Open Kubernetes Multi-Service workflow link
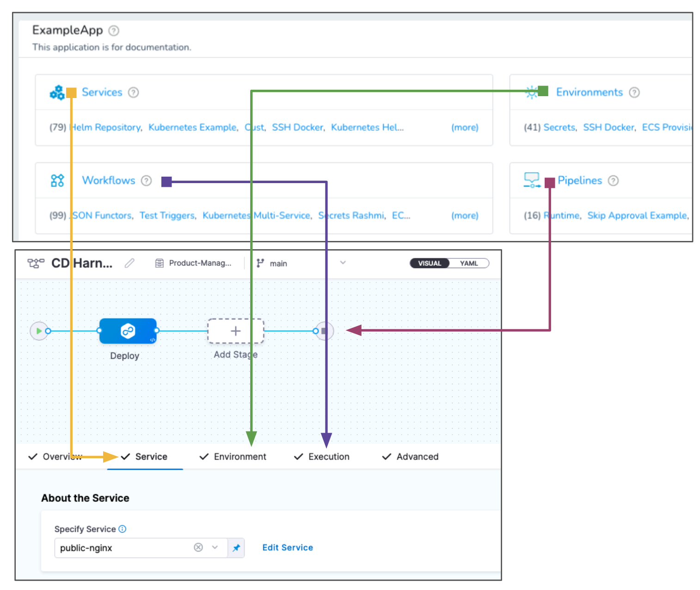The image size is (700, 590). click(256, 215)
